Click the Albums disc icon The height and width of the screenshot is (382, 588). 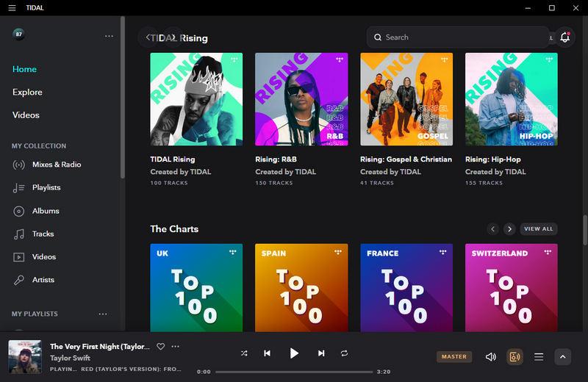19,211
